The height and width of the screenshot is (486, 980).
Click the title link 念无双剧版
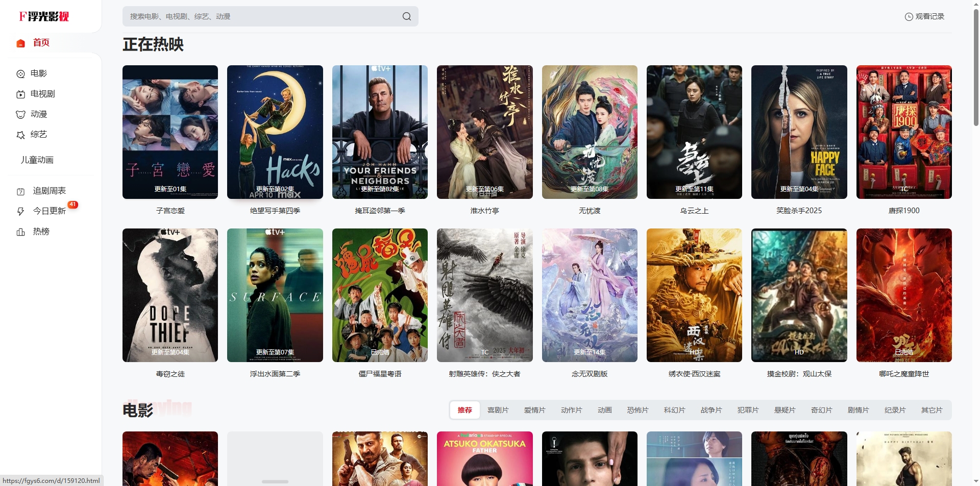590,374
